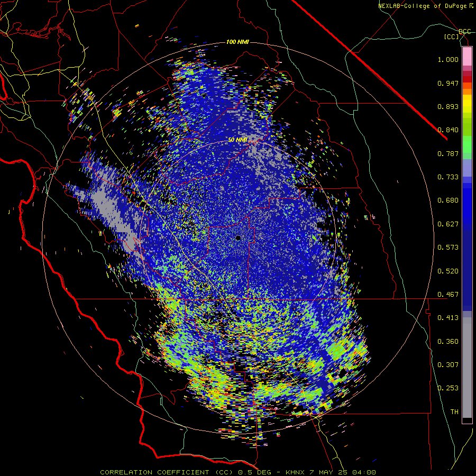Click the 04:00 time text
The height and width of the screenshot is (476, 476).
[x=364, y=472]
